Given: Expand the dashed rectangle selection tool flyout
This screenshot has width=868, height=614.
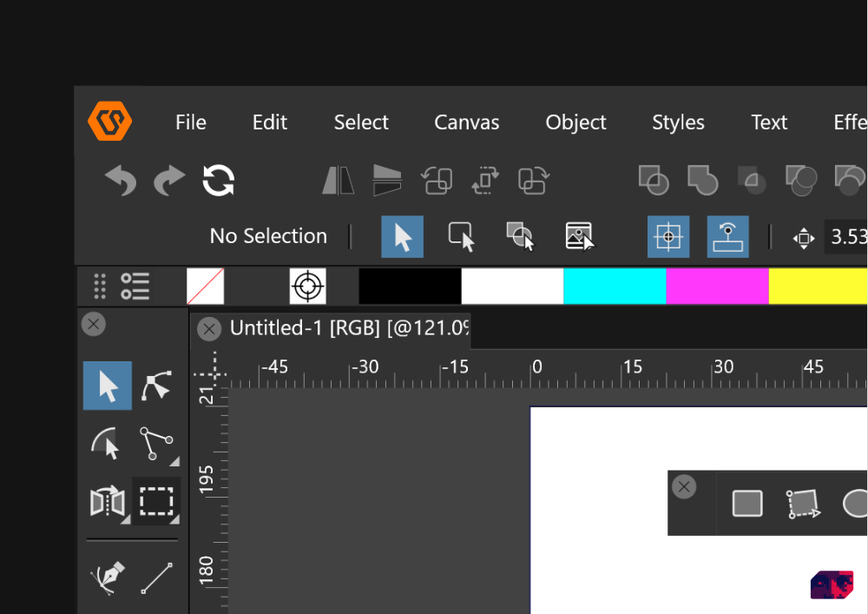Looking at the screenshot, I should tap(174, 519).
